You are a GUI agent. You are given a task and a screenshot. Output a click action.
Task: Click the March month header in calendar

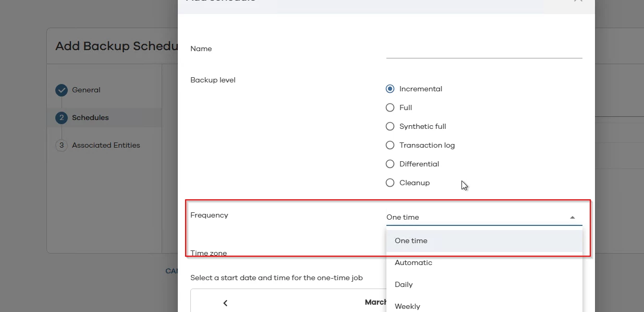tap(375, 303)
